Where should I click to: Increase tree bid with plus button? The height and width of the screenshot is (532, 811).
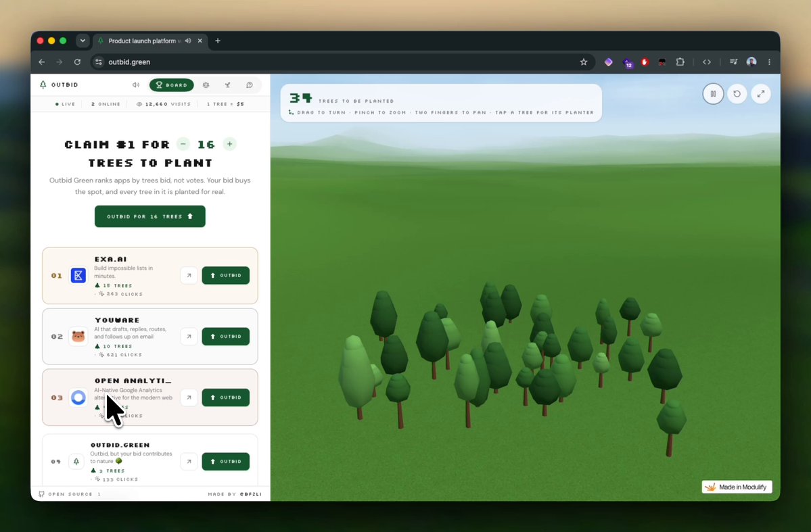click(x=230, y=144)
